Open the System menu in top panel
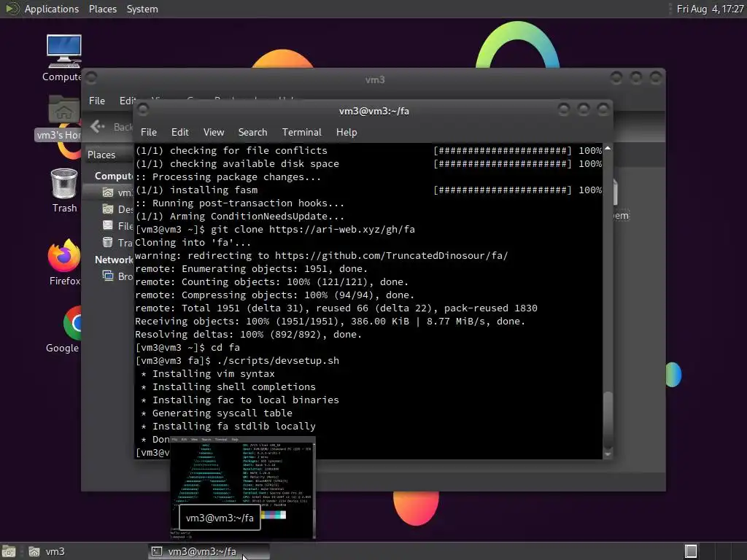 142,9
